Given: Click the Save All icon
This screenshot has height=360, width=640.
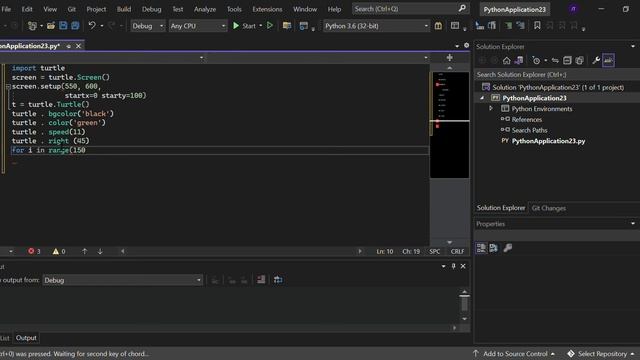Looking at the screenshot, I should pos(75,26).
